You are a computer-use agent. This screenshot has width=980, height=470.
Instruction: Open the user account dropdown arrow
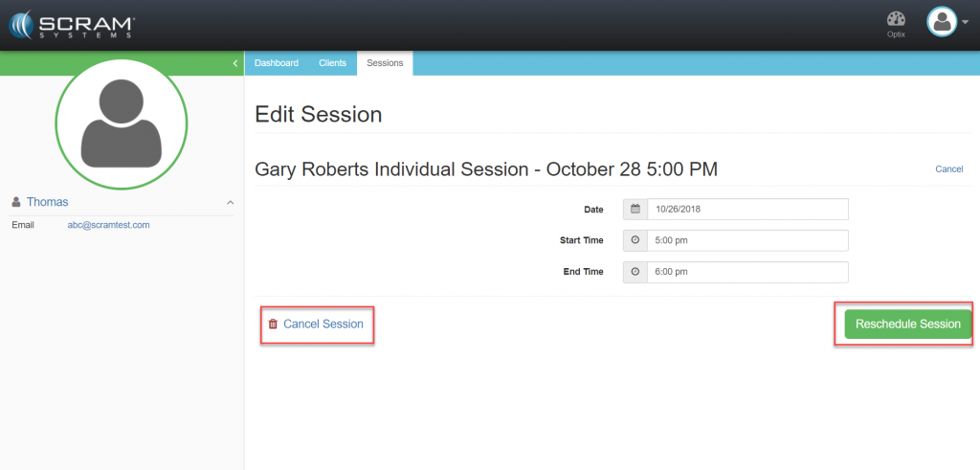[x=965, y=23]
